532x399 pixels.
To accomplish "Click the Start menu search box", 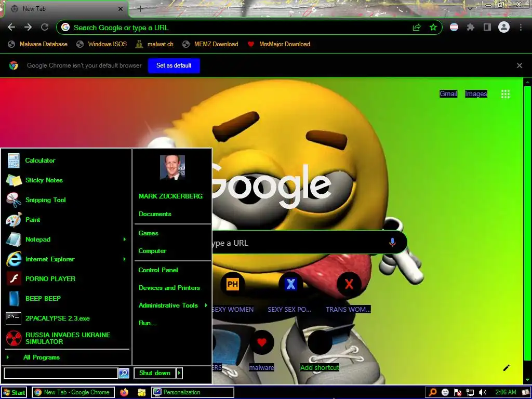I will coord(61,373).
